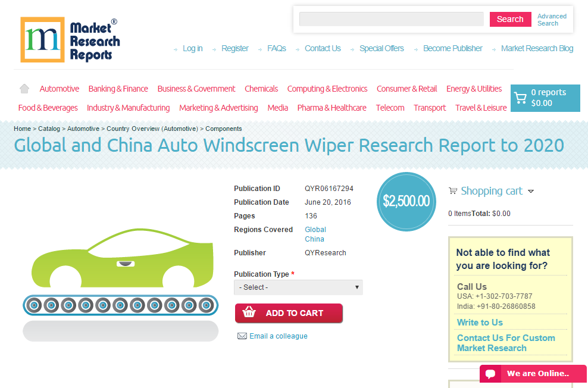Go to FAQs page
This screenshot has width=588, height=388.
tap(276, 48)
